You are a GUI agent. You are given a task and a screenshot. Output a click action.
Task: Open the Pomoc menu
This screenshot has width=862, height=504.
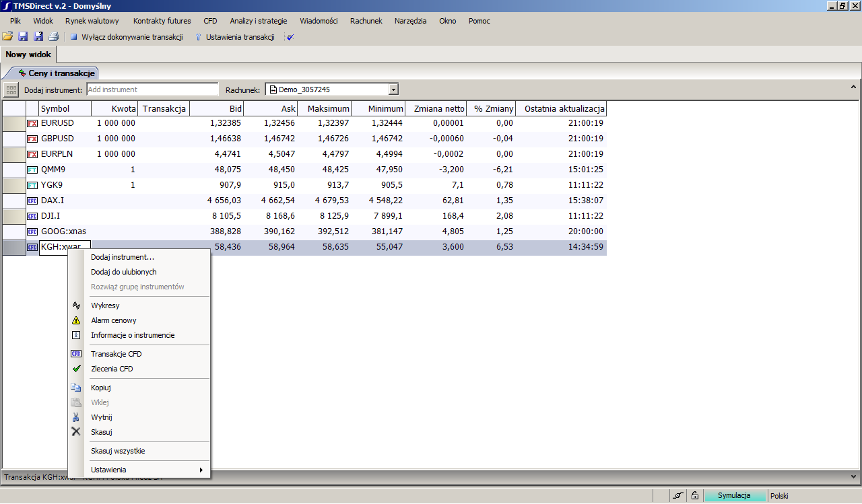[x=479, y=21]
